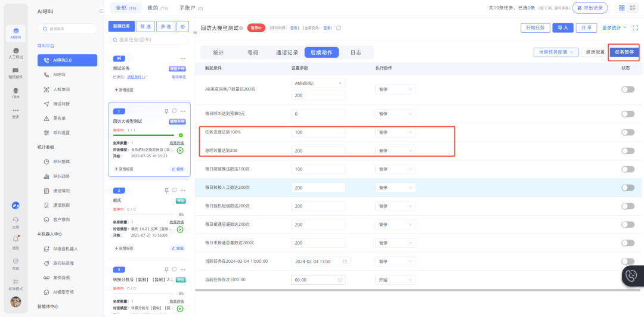Pin the 赖氏 task card
644x317 pixels.
tap(166, 191)
